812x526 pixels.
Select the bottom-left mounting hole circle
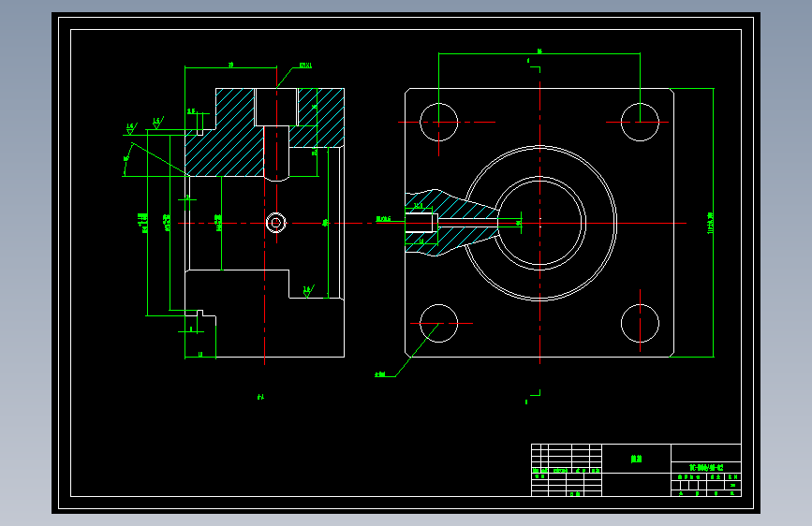click(438, 323)
